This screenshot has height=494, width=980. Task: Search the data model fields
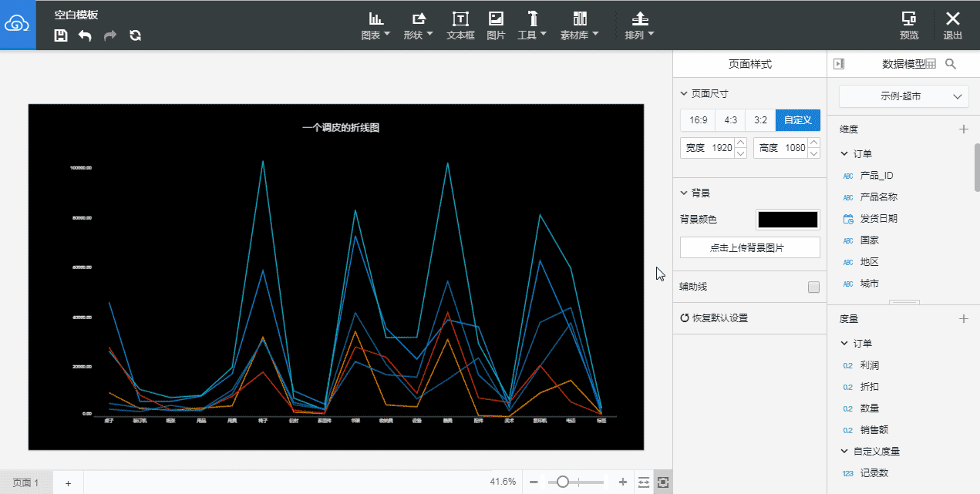coord(951,64)
